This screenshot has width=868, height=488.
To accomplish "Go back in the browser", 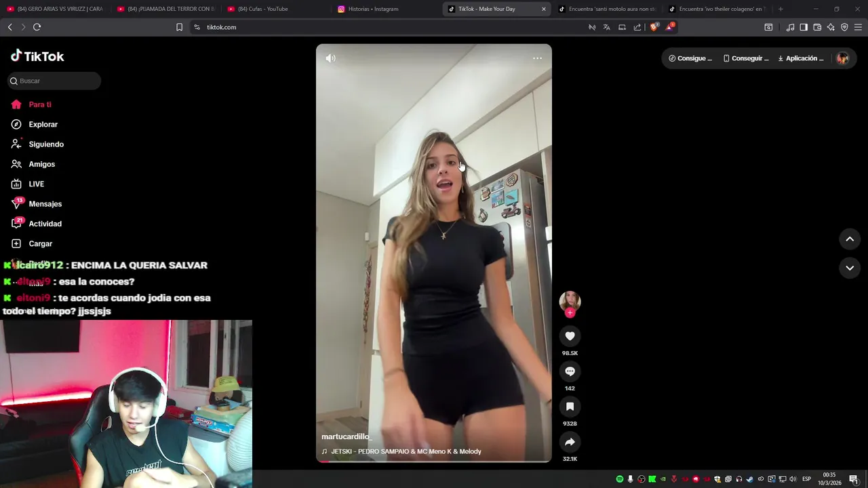I will [9, 27].
